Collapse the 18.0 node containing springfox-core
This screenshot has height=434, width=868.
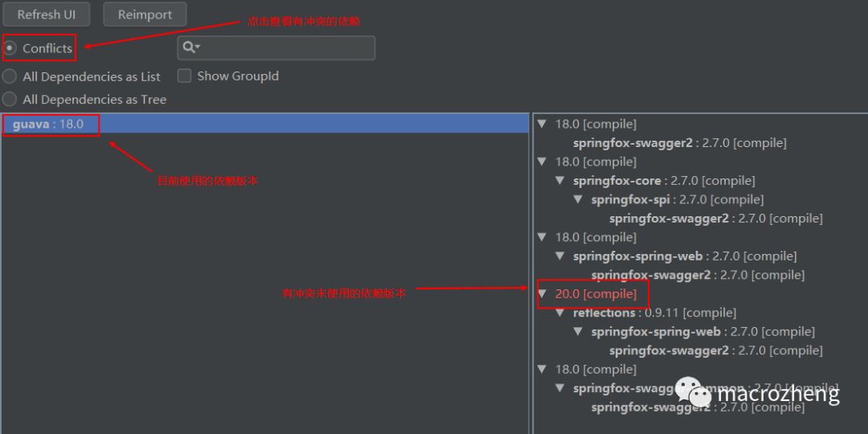pyautogui.click(x=542, y=162)
